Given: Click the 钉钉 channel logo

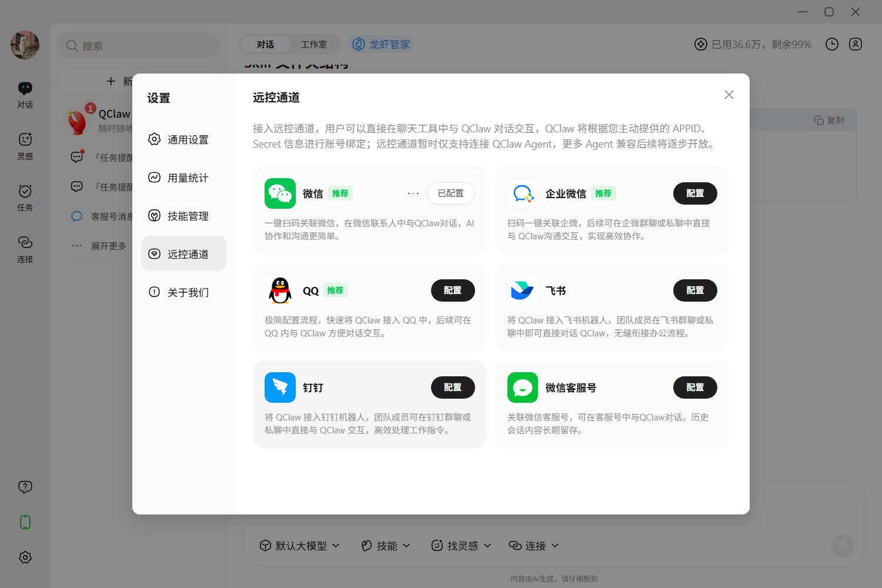Looking at the screenshot, I should [x=280, y=387].
